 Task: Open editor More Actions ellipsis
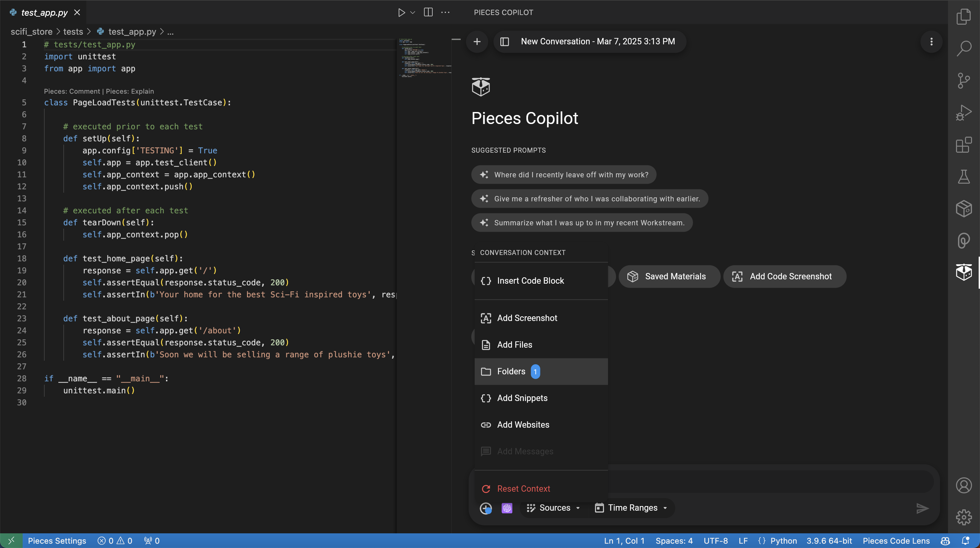click(x=445, y=12)
